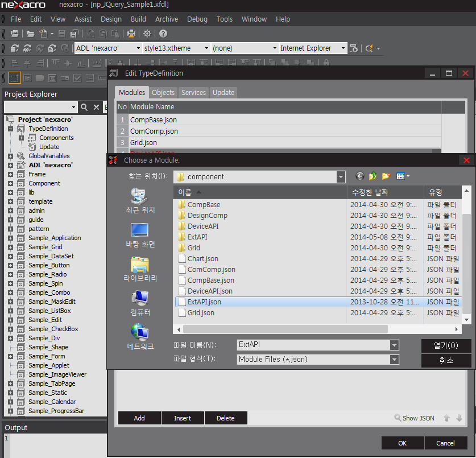Open the ADL 'nexacro' dropdown
The height and width of the screenshot is (458, 476).
tap(138, 48)
